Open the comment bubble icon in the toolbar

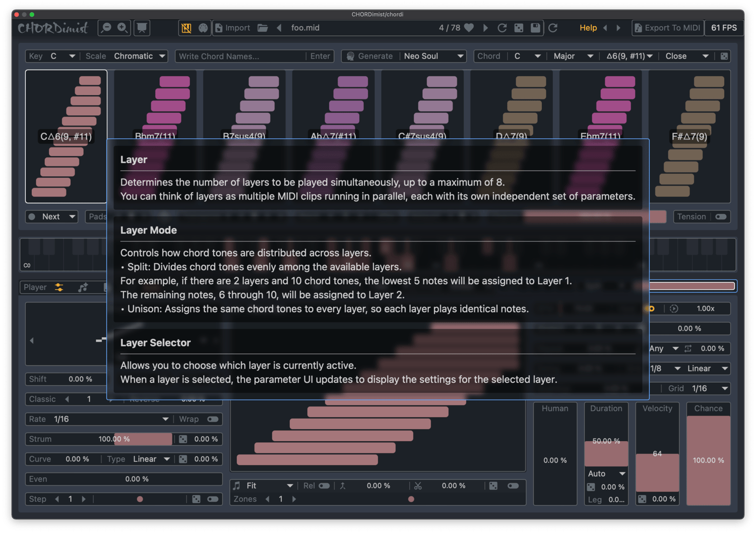tap(142, 28)
